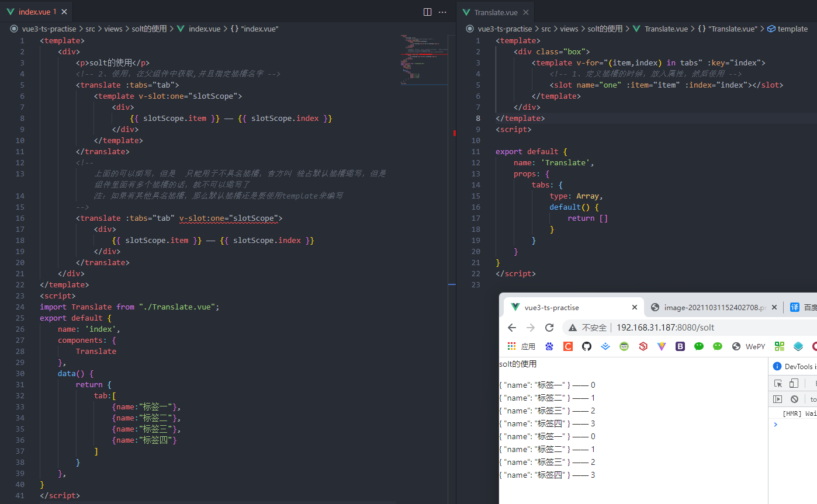Viewport: 817px width, 504px height.
Task: Go back in the browser
Action: (x=512, y=328)
